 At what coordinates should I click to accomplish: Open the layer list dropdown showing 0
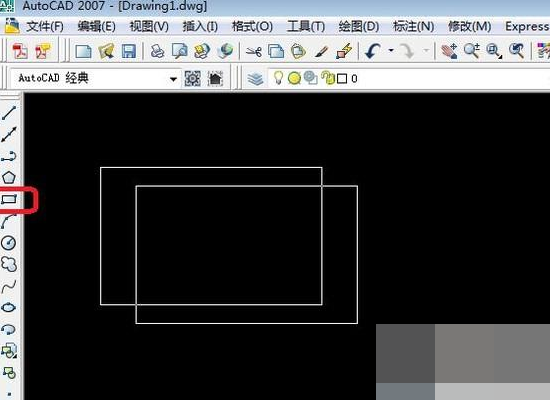tap(410, 78)
